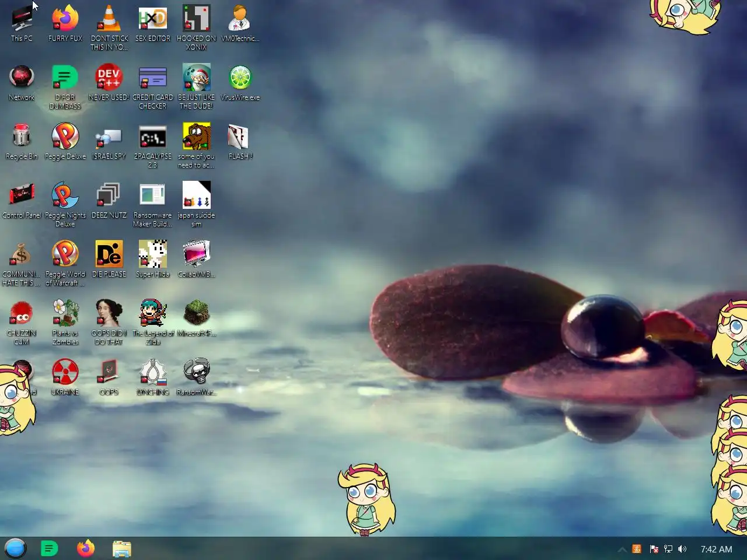
Task: Click the cartoon girl character at bottom center
Action: pos(366,500)
